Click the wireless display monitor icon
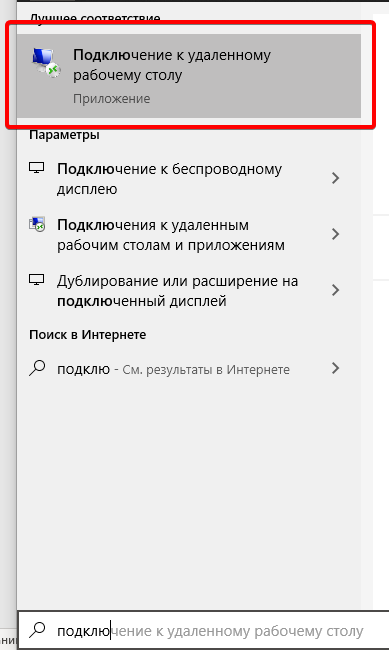Screen dimensions: 389x650 [36, 168]
